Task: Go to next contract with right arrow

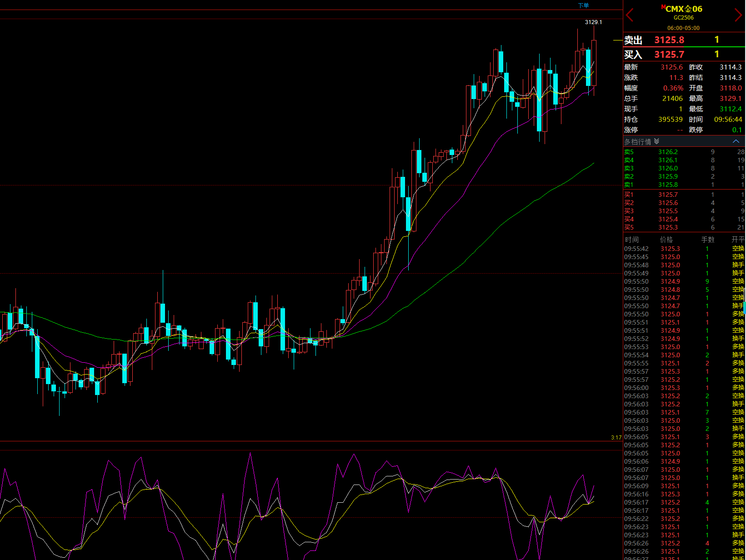Action: 738,15
